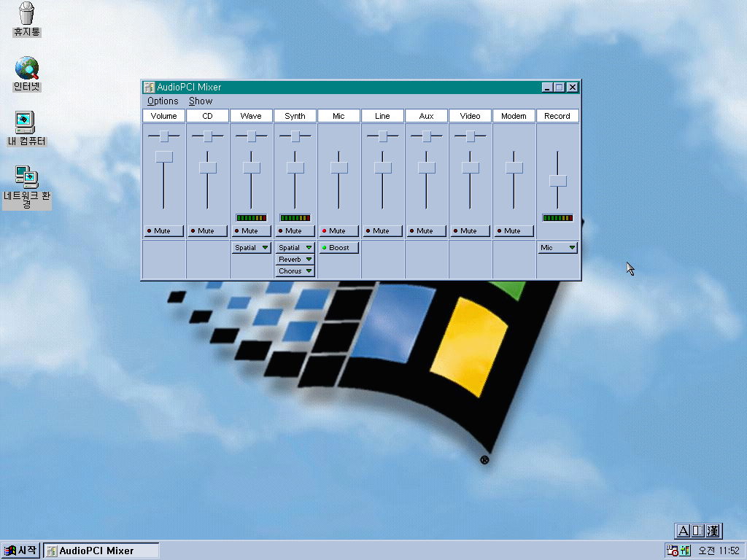The image size is (747, 560).
Task: Mute the Video channel
Action: [471, 231]
